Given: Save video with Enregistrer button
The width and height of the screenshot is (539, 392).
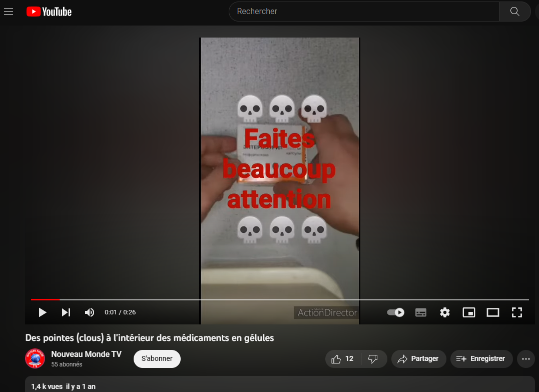Looking at the screenshot, I should pyautogui.click(x=481, y=359).
